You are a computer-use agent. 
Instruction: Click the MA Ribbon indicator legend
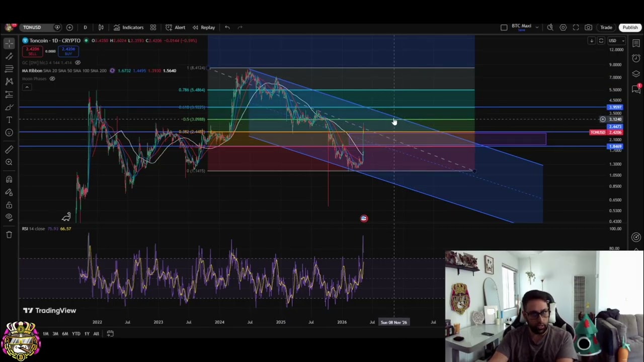coord(64,70)
